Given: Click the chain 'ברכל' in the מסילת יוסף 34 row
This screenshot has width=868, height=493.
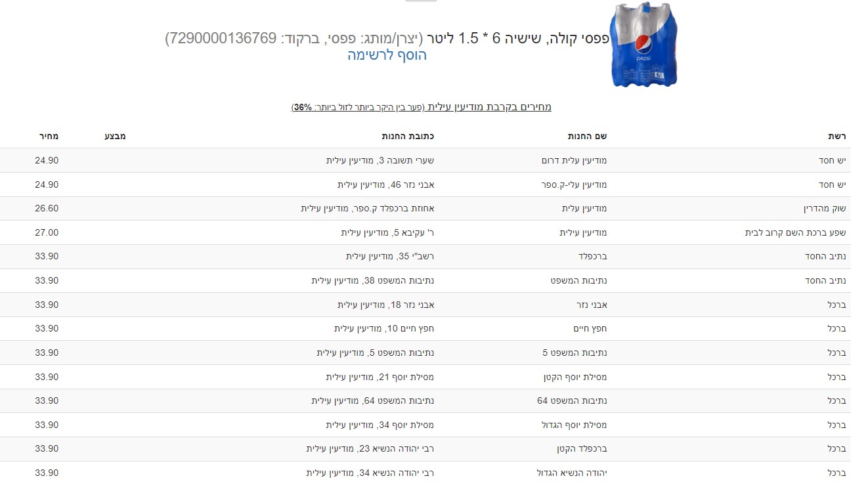Looking at the screenshot, I should 837,425.
